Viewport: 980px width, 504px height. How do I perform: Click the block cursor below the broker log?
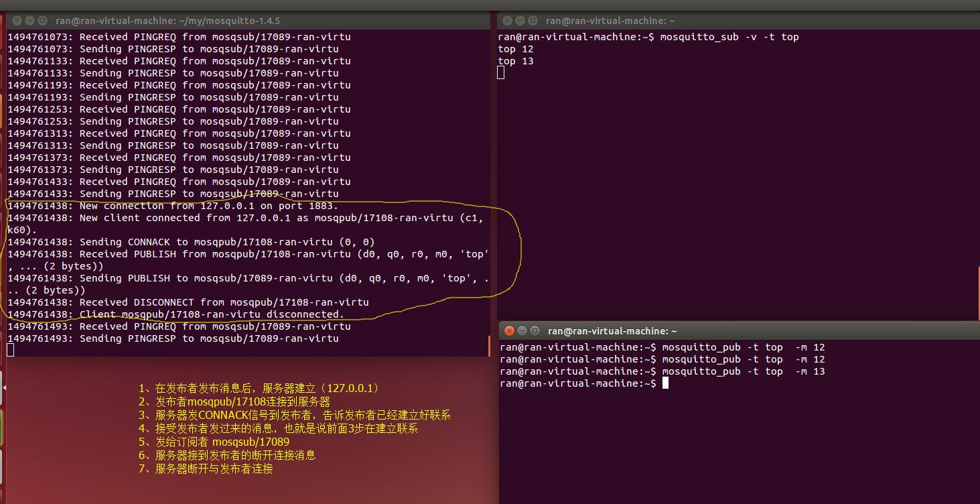[10, 350]
